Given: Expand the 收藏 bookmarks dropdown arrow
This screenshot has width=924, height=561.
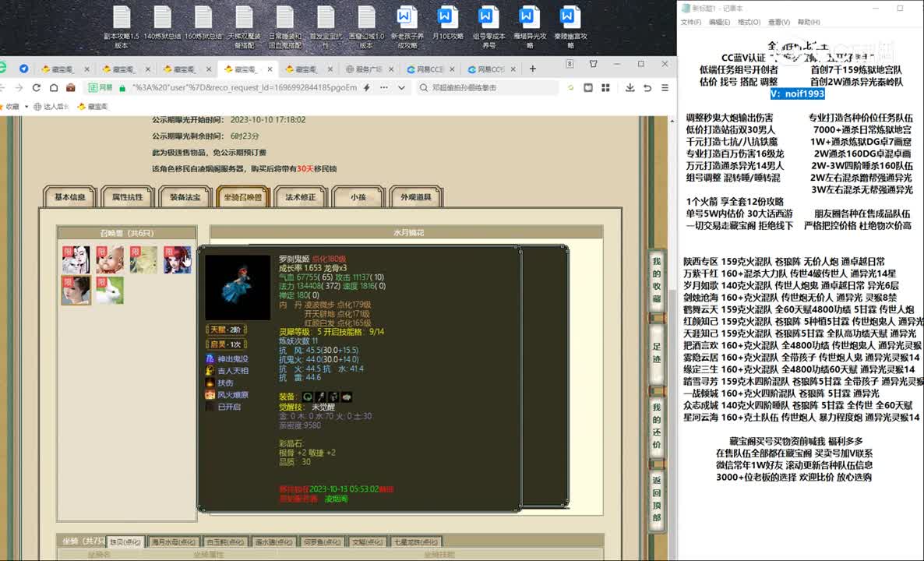Looking at the screenshot, I should coord(26,107).
